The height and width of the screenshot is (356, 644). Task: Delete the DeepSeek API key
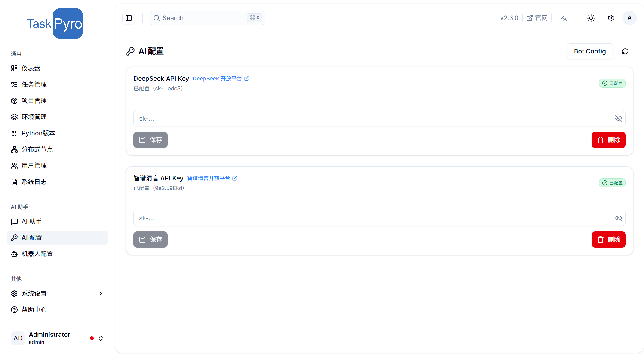[x=608, y=140]
